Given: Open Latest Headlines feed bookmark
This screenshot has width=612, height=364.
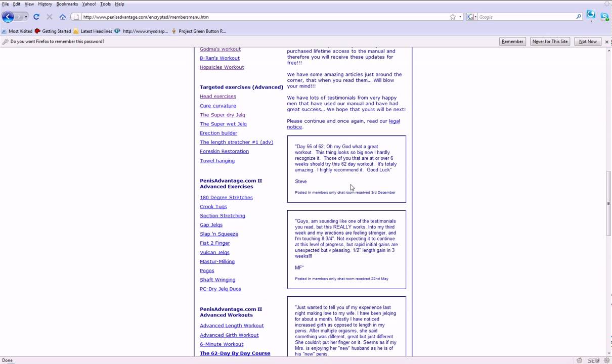Looking at the screenshot, I should pyautogui.click(x=93, y=31).
